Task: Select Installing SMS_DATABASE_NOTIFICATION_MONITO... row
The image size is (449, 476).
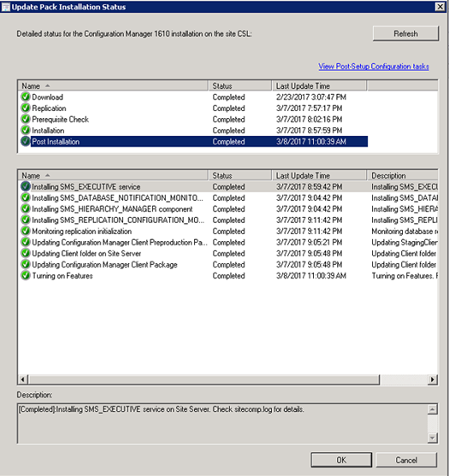Action: tap(227, 197)
